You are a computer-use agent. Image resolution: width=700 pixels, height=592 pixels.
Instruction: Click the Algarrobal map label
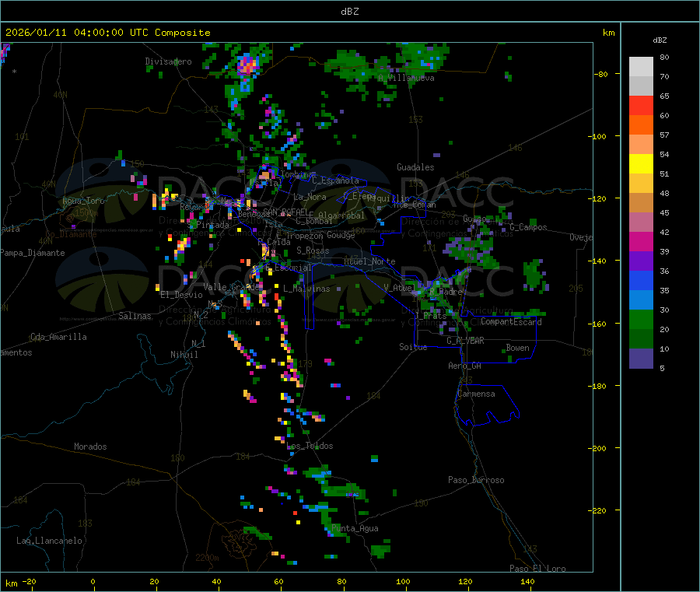click(341, 215)
